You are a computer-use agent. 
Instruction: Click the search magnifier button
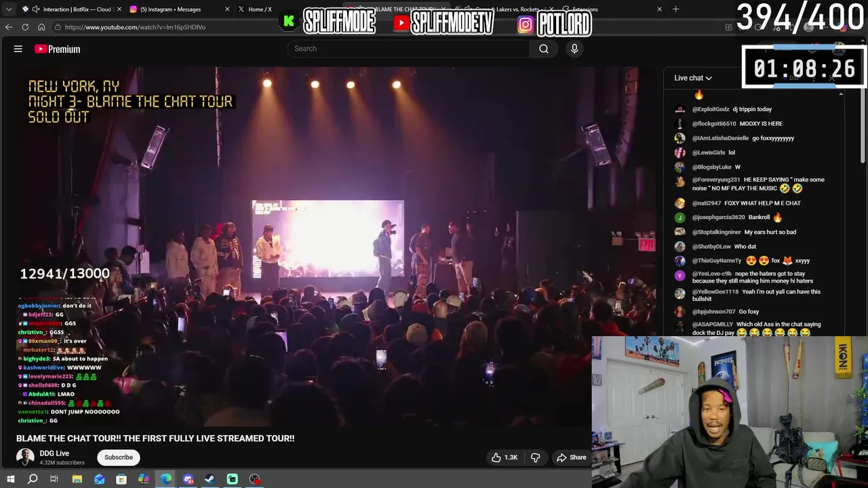[x=544, y=49]
